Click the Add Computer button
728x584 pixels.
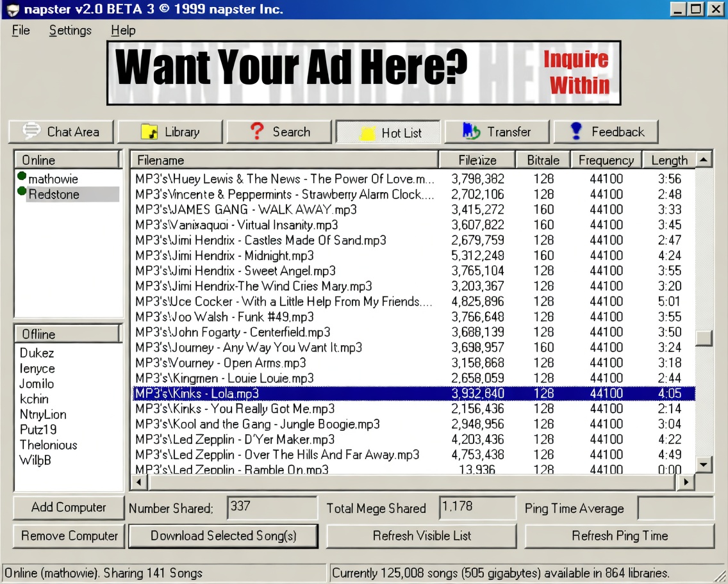coord(69,507)
